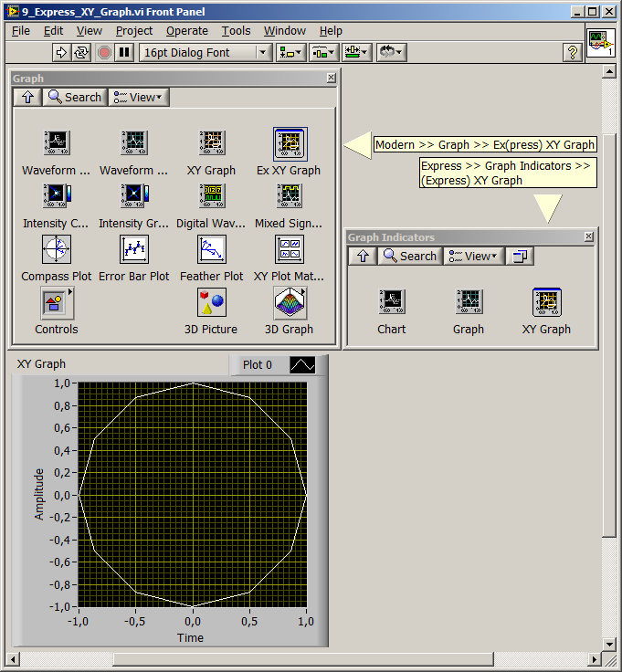
Task: Click the vertical scrollbar up arrow
Action: (608, 71)
